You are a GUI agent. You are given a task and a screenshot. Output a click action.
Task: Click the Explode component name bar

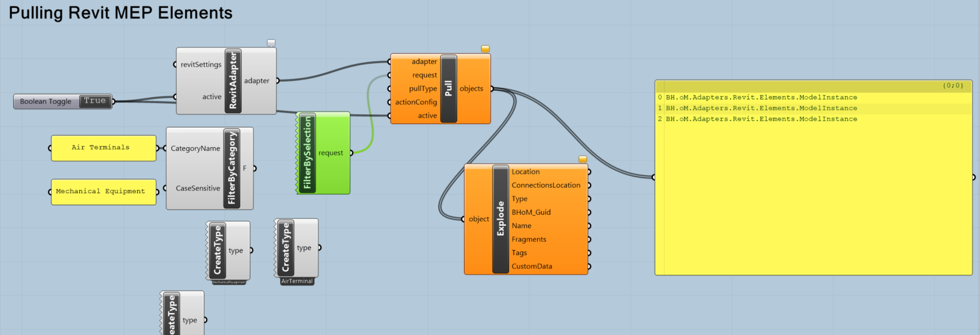coord(500,219)
